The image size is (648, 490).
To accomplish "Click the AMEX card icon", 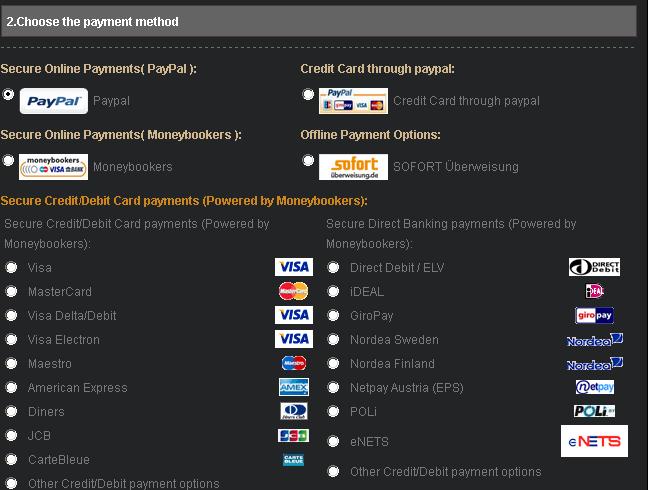I will (293, 387).
